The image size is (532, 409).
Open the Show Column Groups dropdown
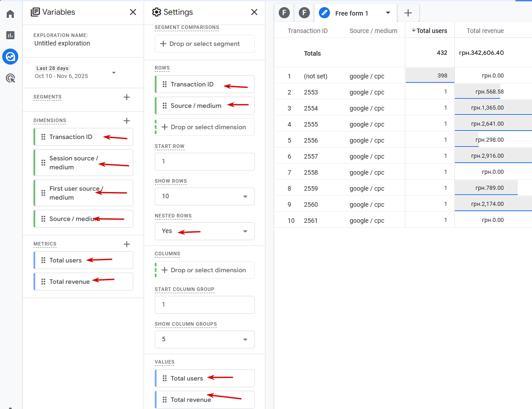[205, 339]
